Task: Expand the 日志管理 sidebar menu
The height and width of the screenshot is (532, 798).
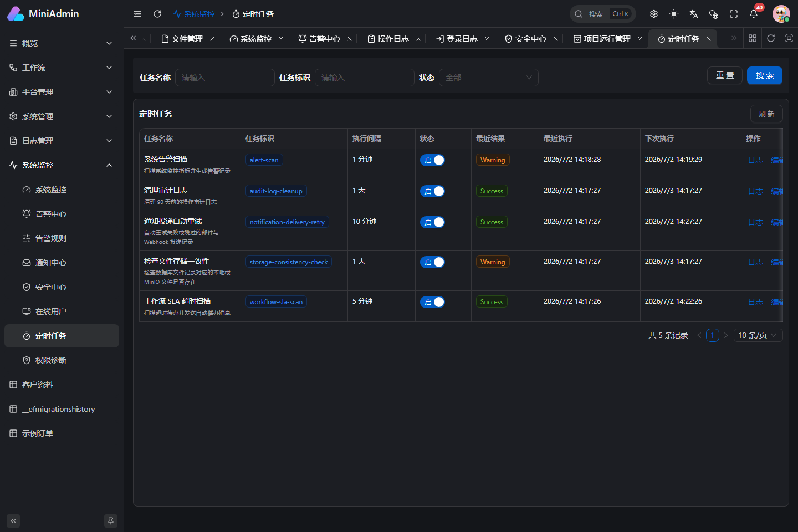Action: [x=62, y=141]
